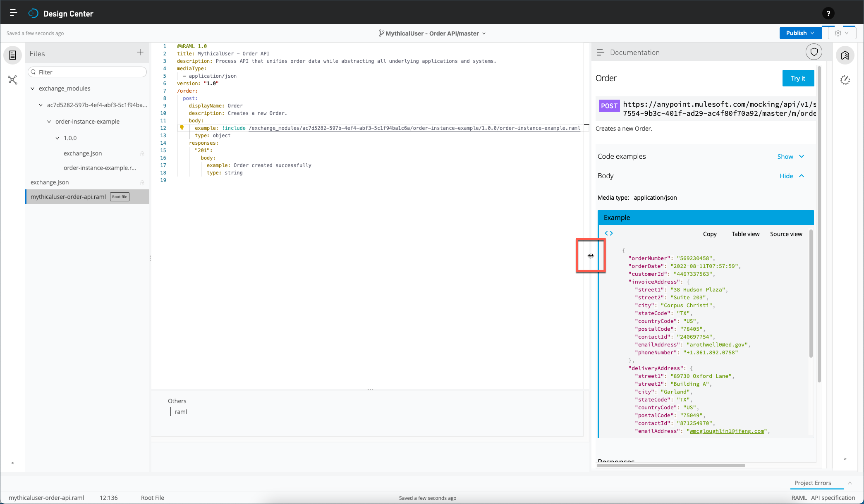Select mythicaluser-order-api.raml root file
864x504 pixels.
point(87,196)
